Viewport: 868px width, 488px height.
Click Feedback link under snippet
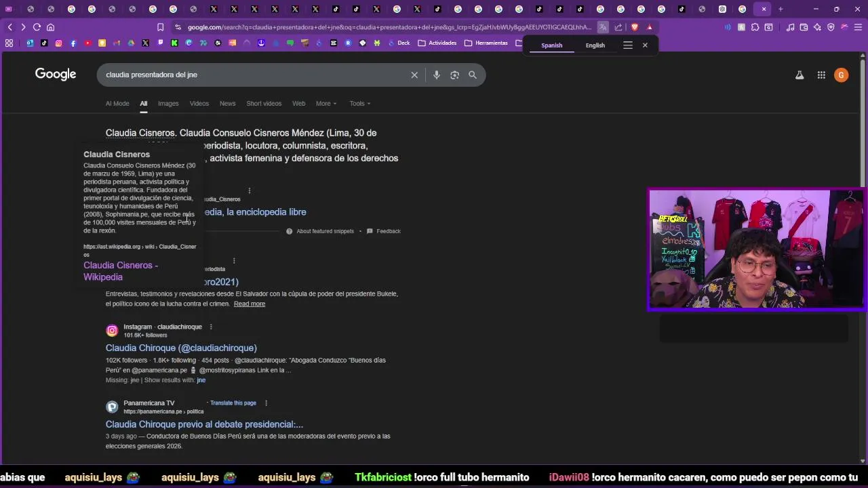(384, 232)
